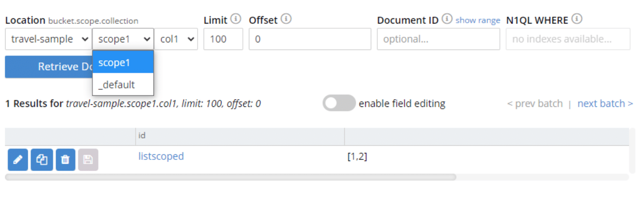Click the save document disk icon
This screenshot has width=644, height=197.
tap(88, 160)
